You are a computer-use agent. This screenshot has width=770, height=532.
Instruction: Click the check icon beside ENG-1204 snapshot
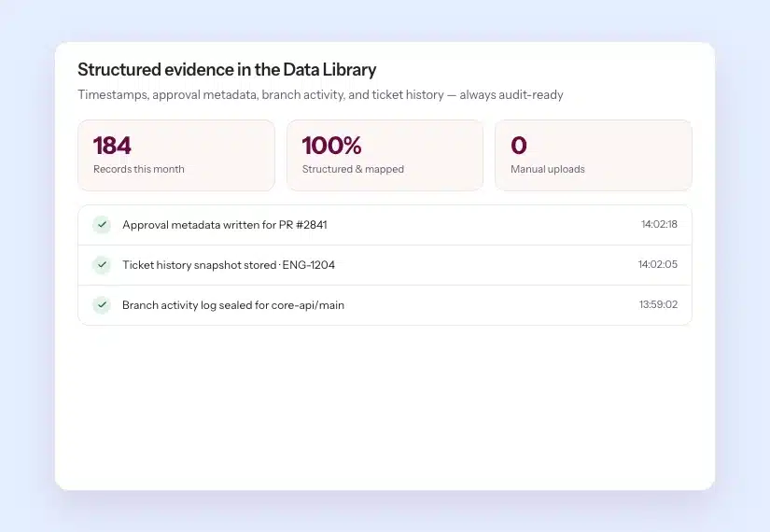pyautogui.click(x=102, y=265)
